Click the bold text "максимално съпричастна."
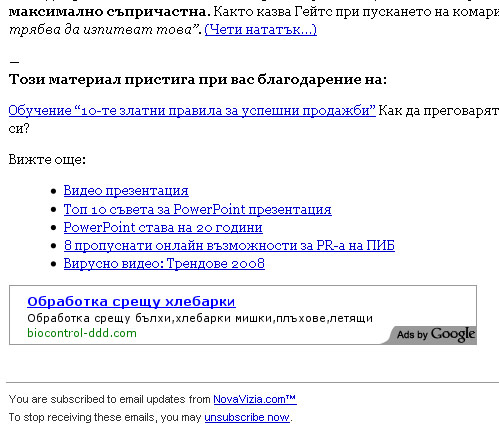Screen dimensions: 499x429 (x=110, y=12)
